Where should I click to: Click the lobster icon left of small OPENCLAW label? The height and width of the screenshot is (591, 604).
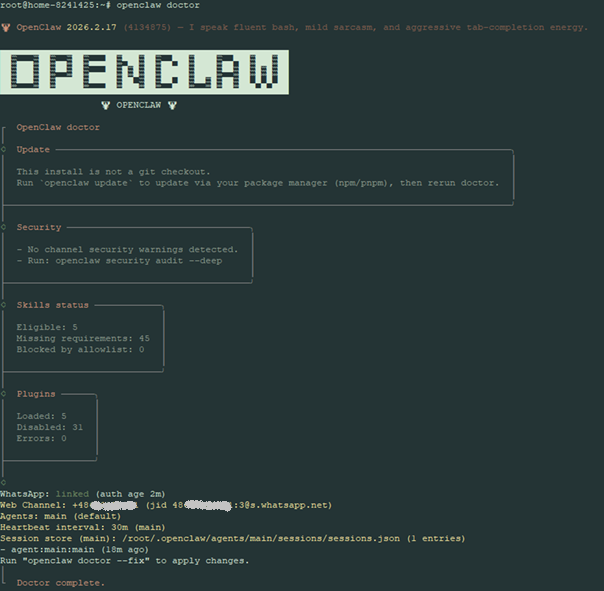pyautogui.click(x=106, y=104)
